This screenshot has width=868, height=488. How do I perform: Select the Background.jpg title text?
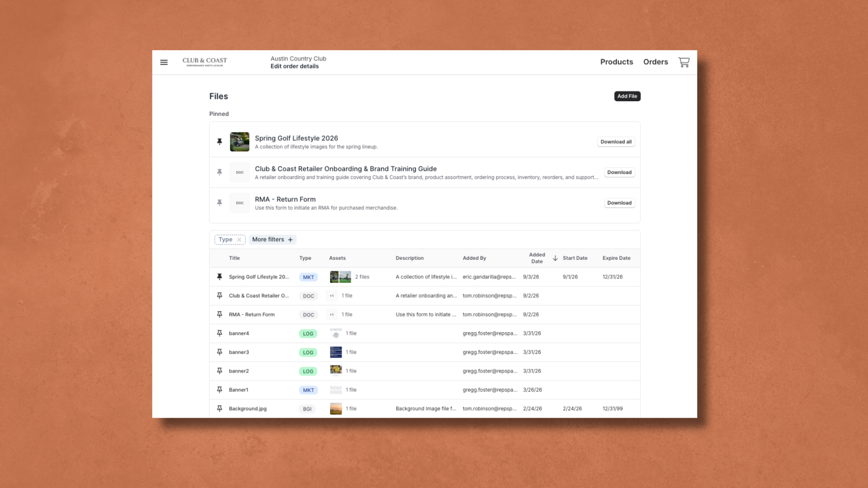coord(248,408)
